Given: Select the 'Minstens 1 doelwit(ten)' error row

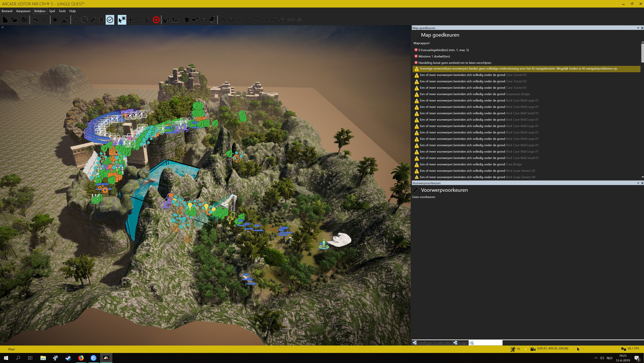Looking at the screenshot, I should [x=526, y=56].
